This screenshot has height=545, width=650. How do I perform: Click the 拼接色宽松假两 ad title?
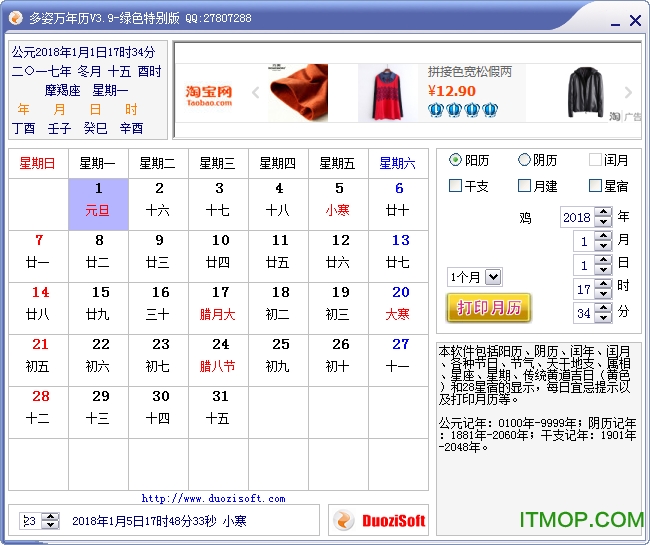[470, 72]
